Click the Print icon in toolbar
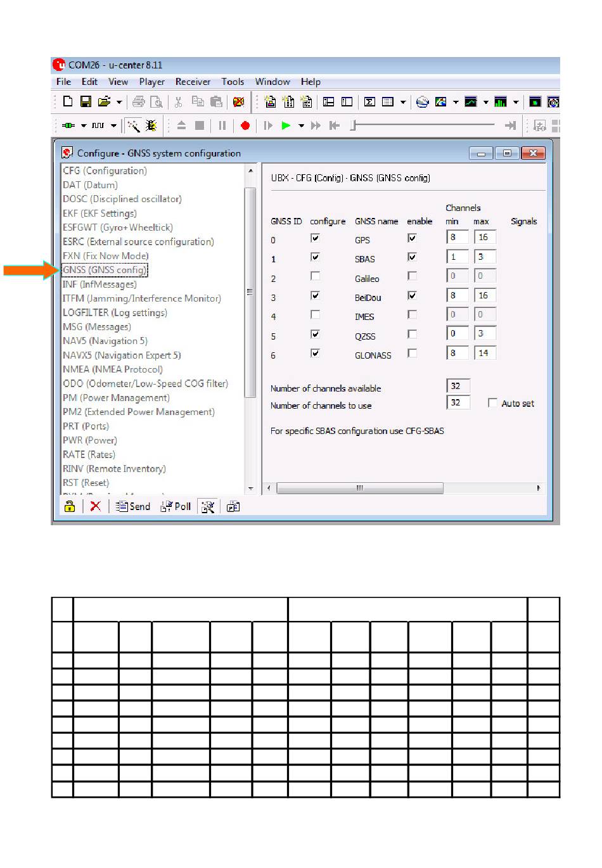Image resolution: width=602 pixels, height=868 pixels. [139, 101]
